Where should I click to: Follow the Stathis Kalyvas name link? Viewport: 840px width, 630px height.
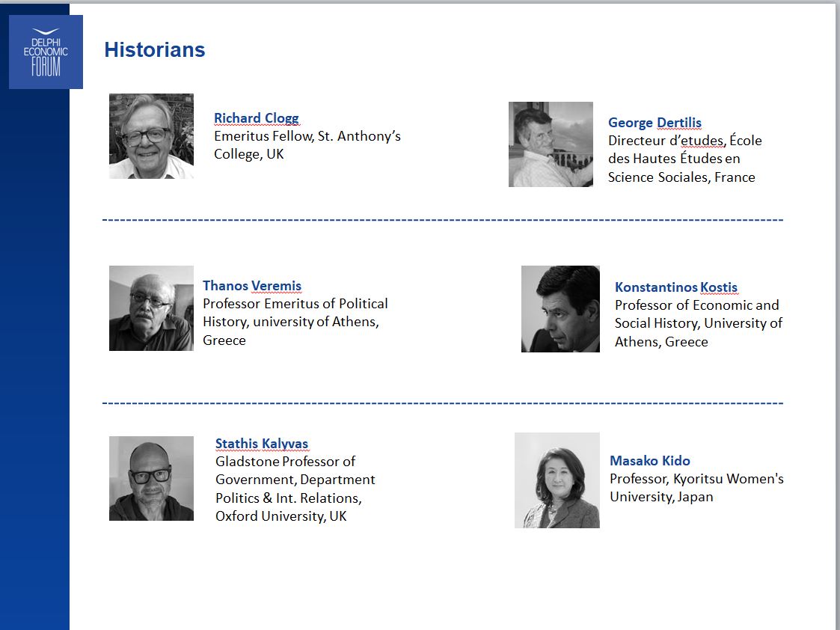(x=262, y=444)
